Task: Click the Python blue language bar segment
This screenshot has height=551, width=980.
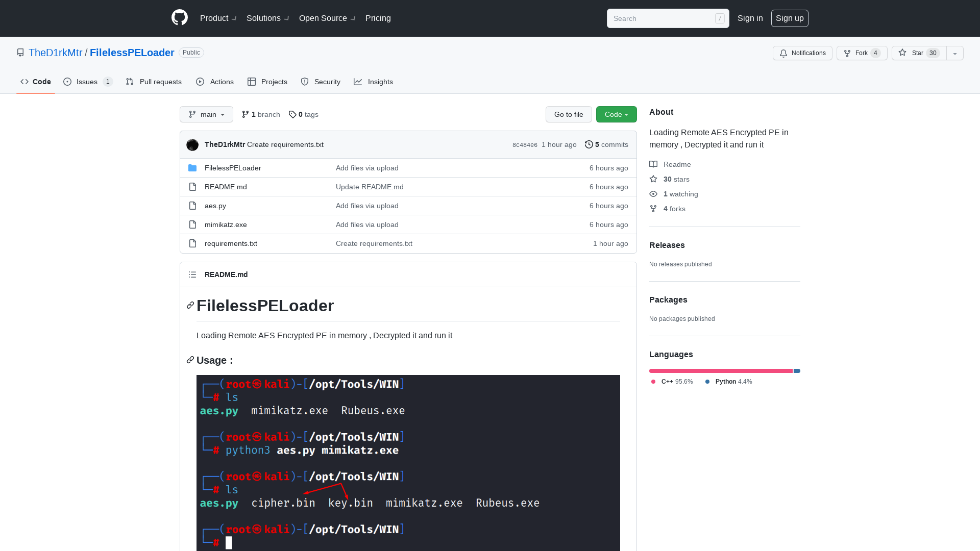Action: pyautogui.click(x=797, y=371)
